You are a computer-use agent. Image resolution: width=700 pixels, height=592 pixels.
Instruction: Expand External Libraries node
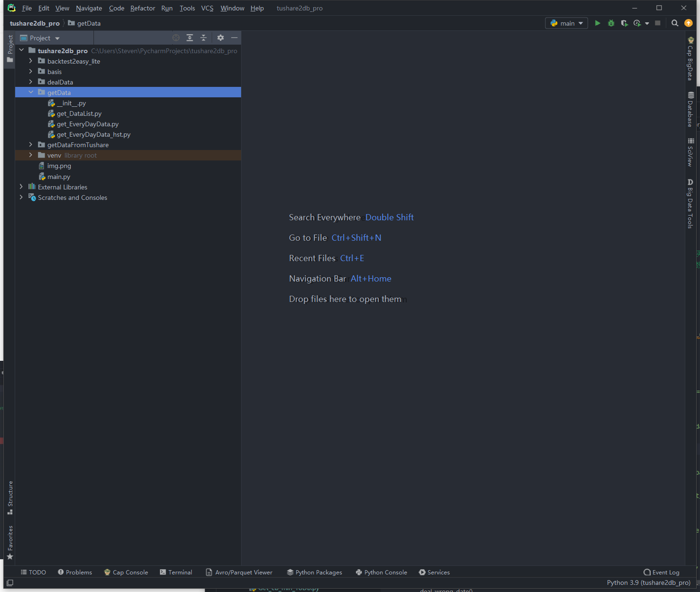coord(21,187)
